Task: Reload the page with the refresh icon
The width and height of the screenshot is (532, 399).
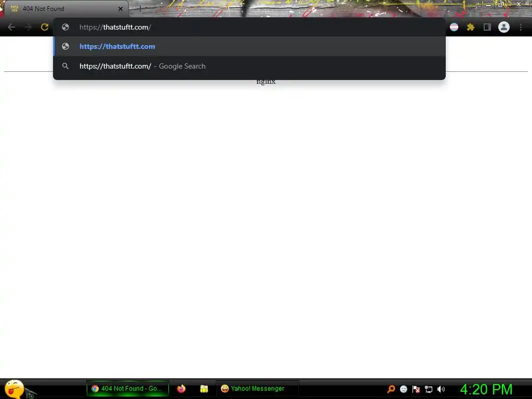Action: point(45,27)
